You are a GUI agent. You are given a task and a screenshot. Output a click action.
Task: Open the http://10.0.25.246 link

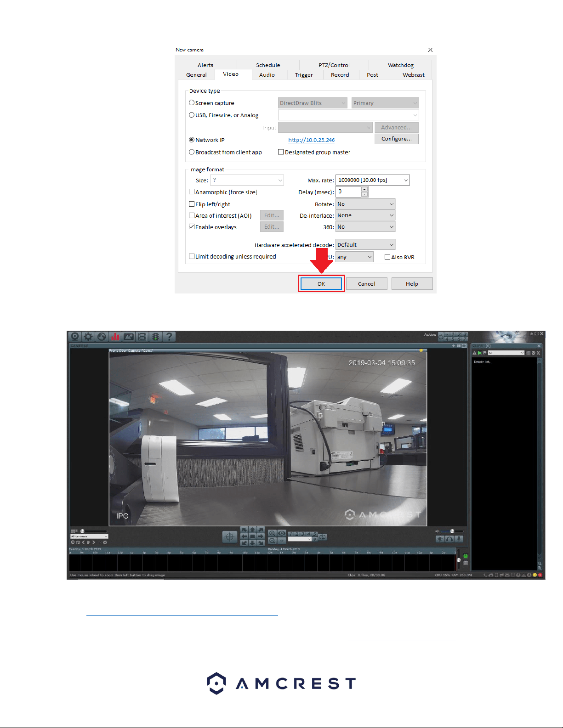[312, 140]
